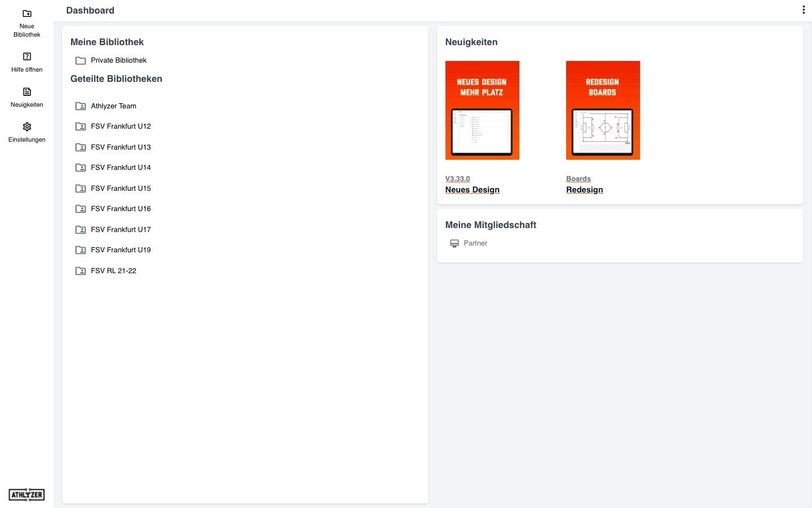Select FSV Frankfurt U16 library
Image resolution: width=812 pixels, height=508 pixels.
tap(121, 209)
